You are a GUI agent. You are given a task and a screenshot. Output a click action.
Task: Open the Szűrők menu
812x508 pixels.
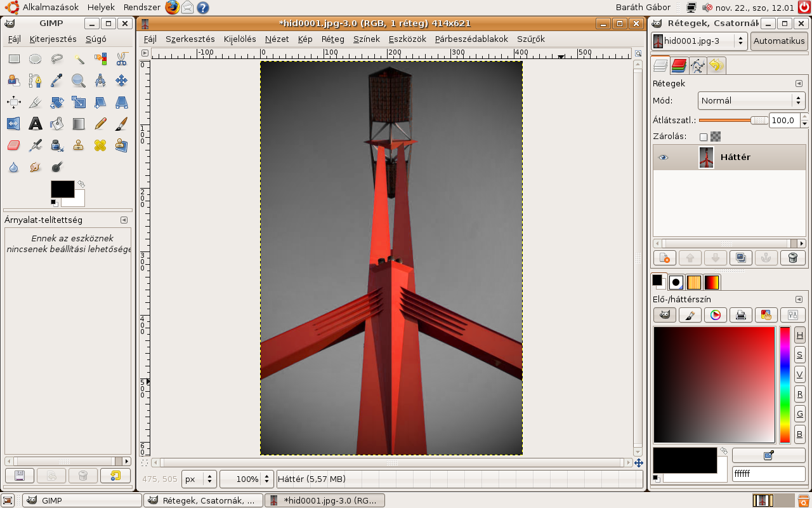pos(531,39)
